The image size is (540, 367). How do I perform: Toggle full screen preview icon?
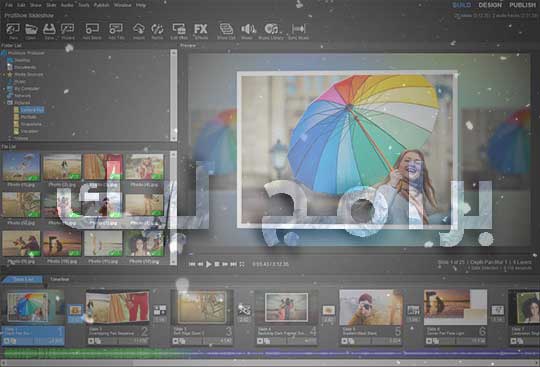point(242,264)
